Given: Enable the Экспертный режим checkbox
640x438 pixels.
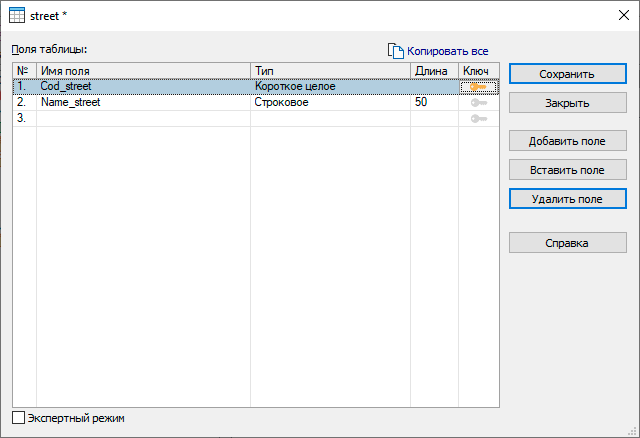Looking at the screenshot, I should (18, 418).
